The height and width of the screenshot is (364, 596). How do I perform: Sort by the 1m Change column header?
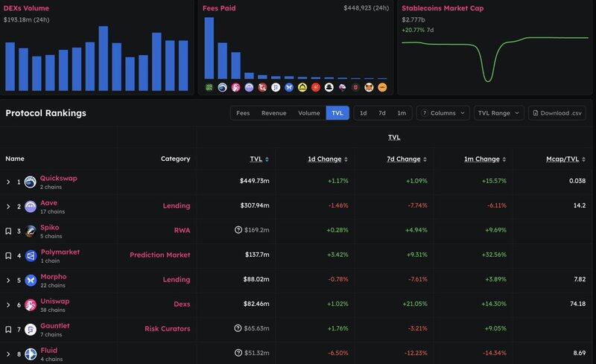[481, 159]
